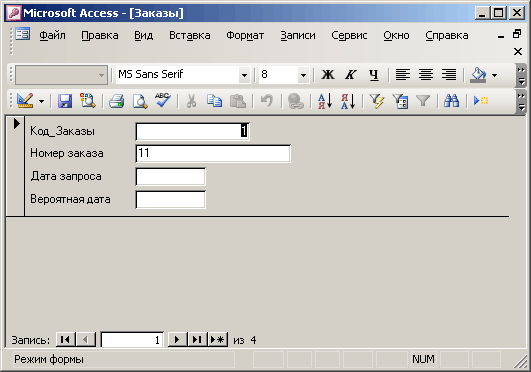The height and width of the screenshot is (372, 531).
Task: Click Filter by Selection lightning icon
Action: pos(377,101)
